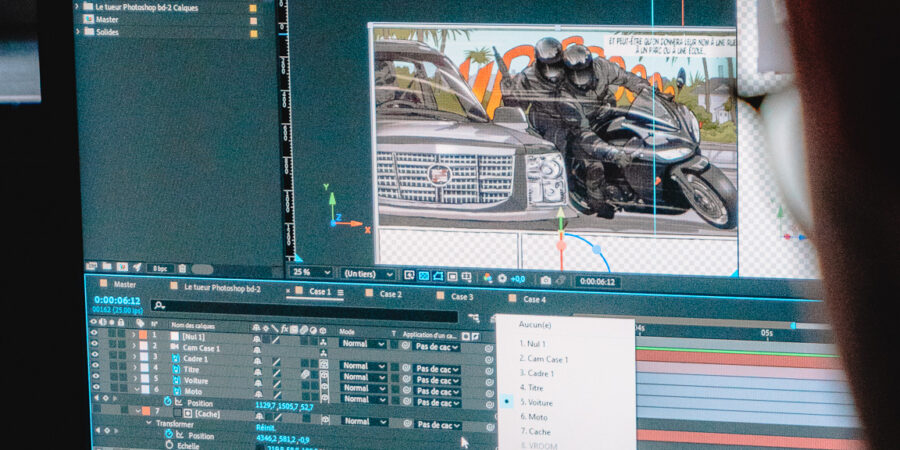The height and width of the screenshot is (450, 900).
Task: Open grid and guide options icon
Action: (x=467, y=277)
